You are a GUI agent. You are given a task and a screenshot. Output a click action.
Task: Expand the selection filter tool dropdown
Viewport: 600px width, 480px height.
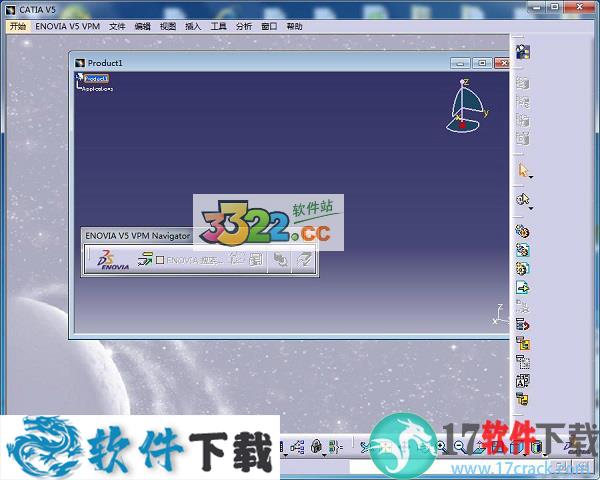[531, 208]
